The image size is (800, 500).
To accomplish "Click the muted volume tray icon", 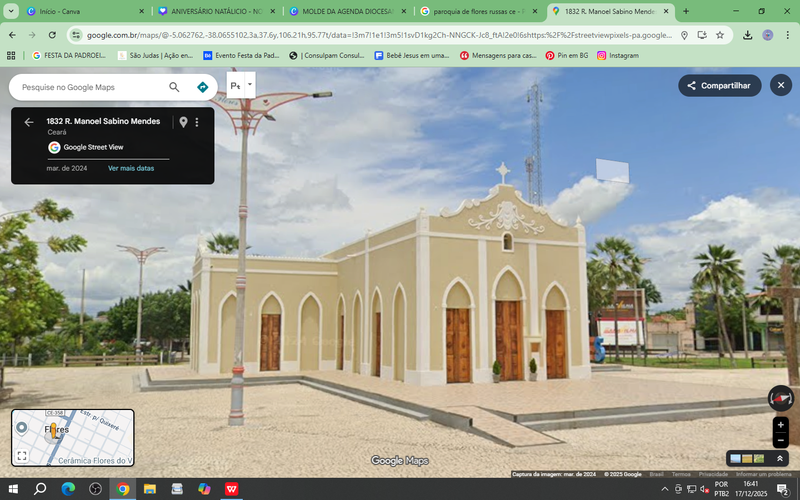I will (705, 489).
